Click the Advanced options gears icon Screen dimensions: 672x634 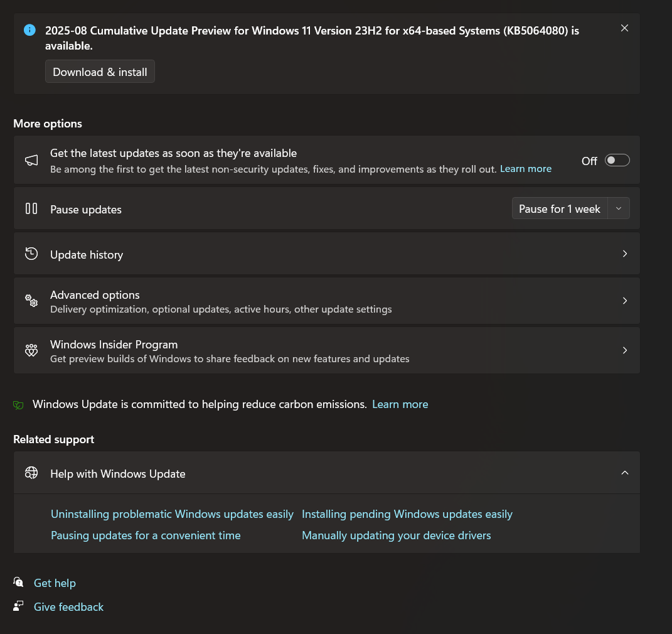point(31,301)
